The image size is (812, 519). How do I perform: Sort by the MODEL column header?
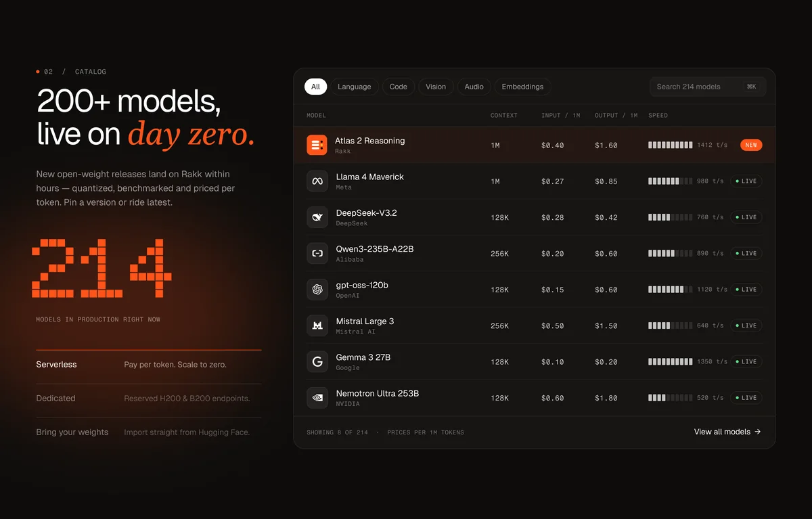pyautogui.click(x=316, y=116)
